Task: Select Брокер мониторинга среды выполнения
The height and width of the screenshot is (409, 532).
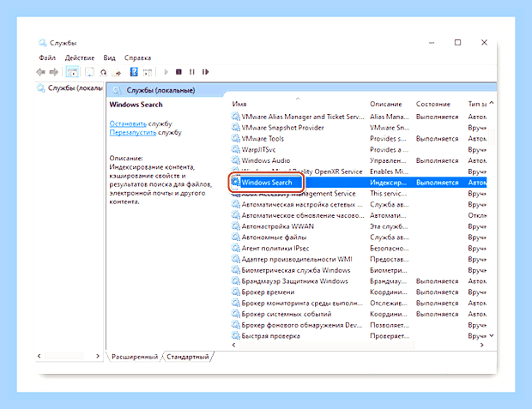Action: 302,303
